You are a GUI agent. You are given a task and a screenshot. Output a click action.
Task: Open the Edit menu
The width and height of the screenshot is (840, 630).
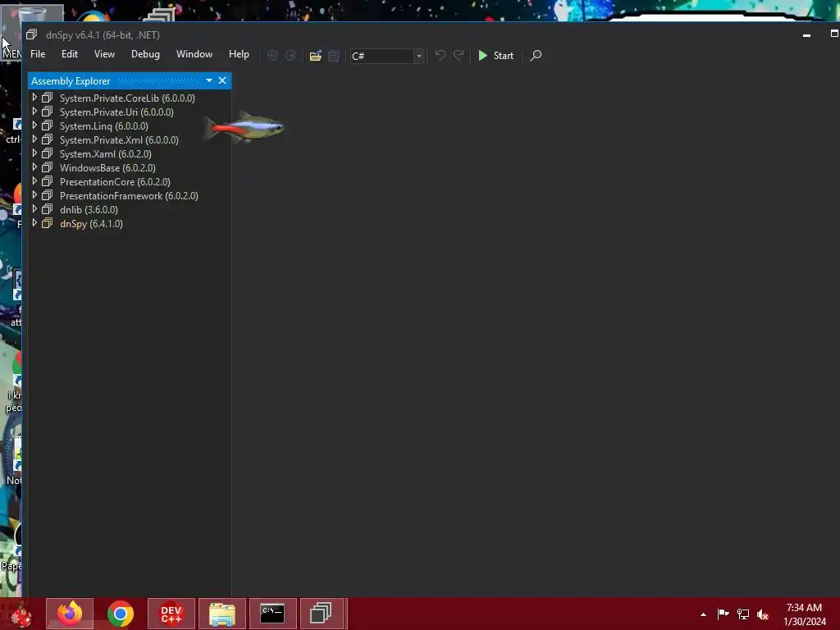69,54
